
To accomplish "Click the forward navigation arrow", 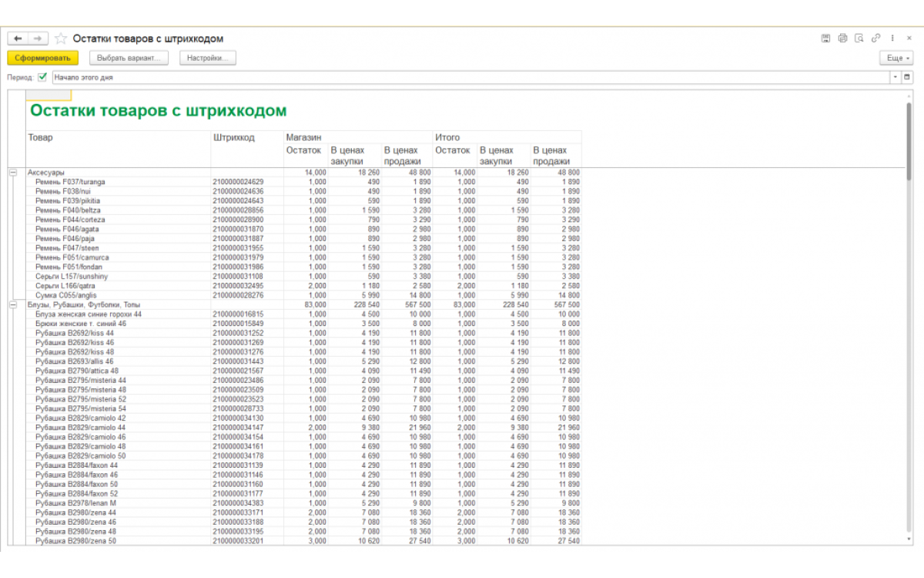I will coord(38,39).
